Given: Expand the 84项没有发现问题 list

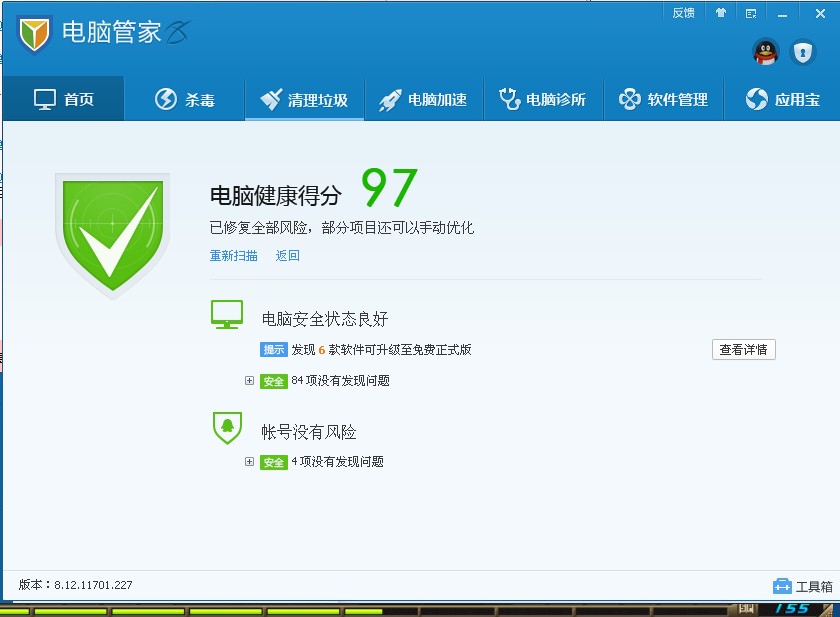Looking at the screenshot, I should pos(249,380).
